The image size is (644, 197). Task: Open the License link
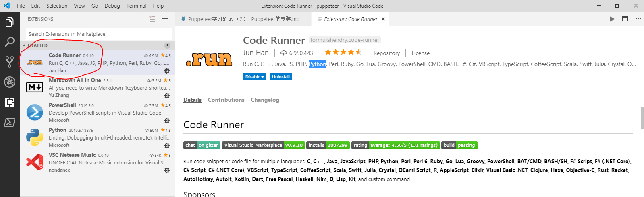pyautogui.click(x=420, y=53)
